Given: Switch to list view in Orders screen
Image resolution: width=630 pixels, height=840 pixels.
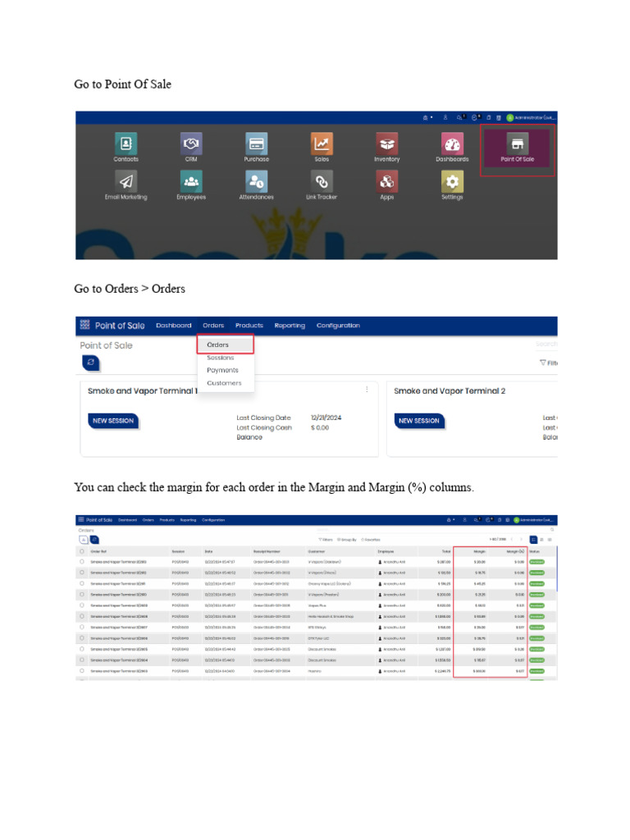Looking at the screenshot, I should pos(533,540).
